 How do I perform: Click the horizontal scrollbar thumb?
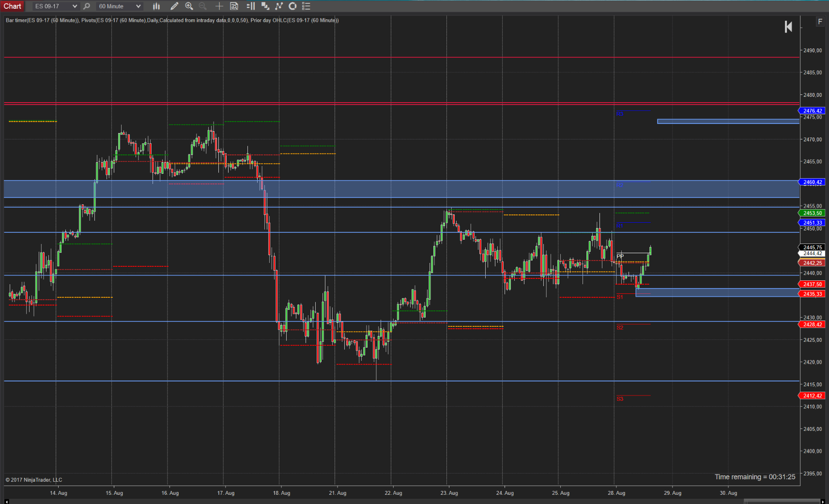pyautogui.click(x=782, y=502)
